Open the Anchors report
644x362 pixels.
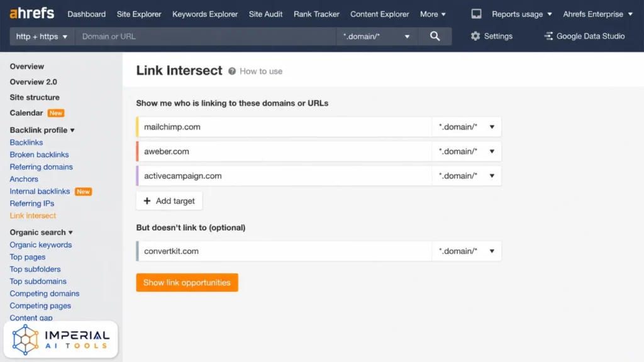(24, 179)
